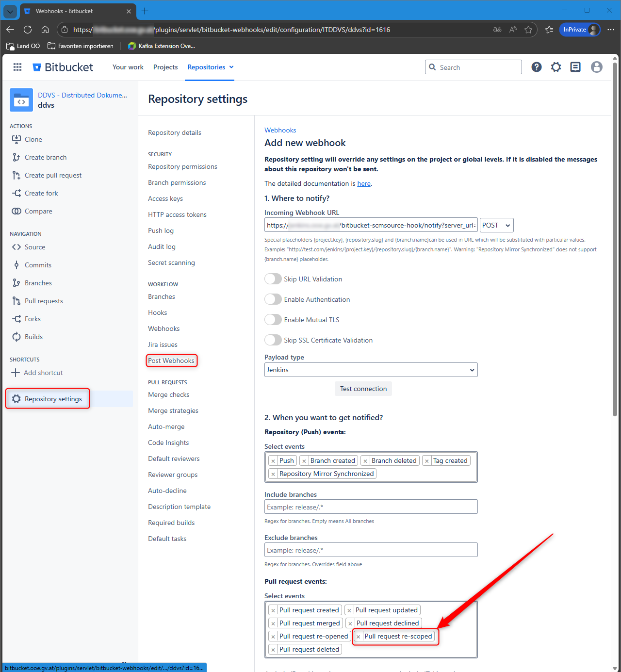Open Compare from the sidebar icon
Image resolution: width=621 pixels, height=672 pixels.
coord(16,211)
